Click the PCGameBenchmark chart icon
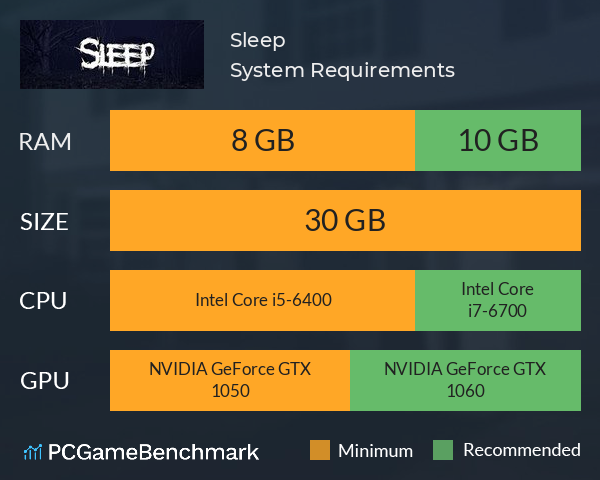Screen dimensions: 600x480 [x=33, y=452]
